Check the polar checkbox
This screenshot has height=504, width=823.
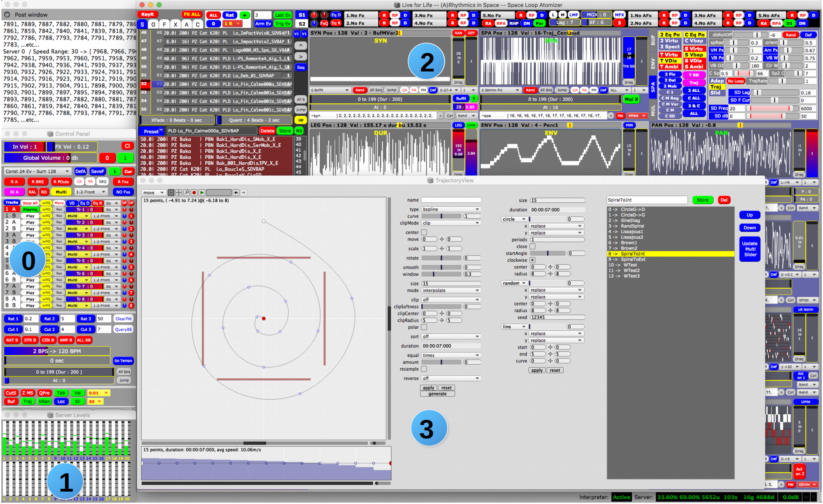click(x=424, y=327)
